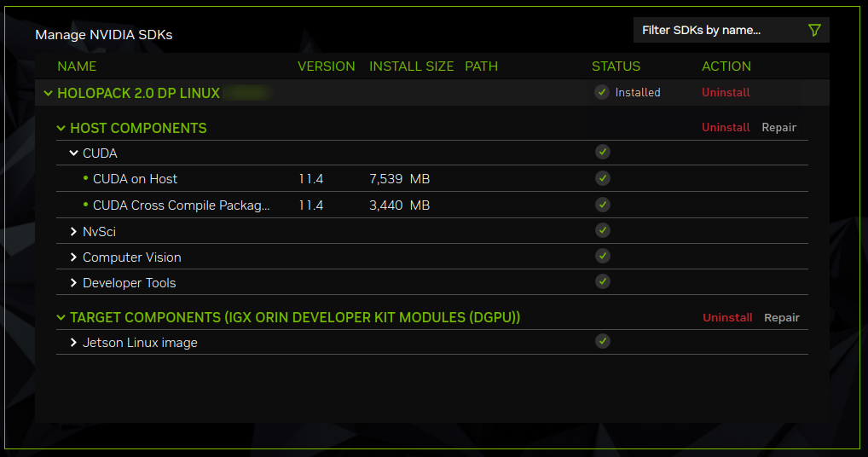Image resolution: width=868 pixels, height=457 pixels.
Task: Click the filter funnel icon
Action: click(x=814, y=30)
